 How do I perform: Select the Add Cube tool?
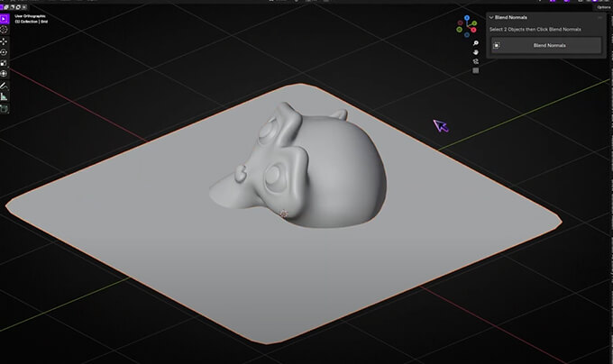tap(4, 109)
